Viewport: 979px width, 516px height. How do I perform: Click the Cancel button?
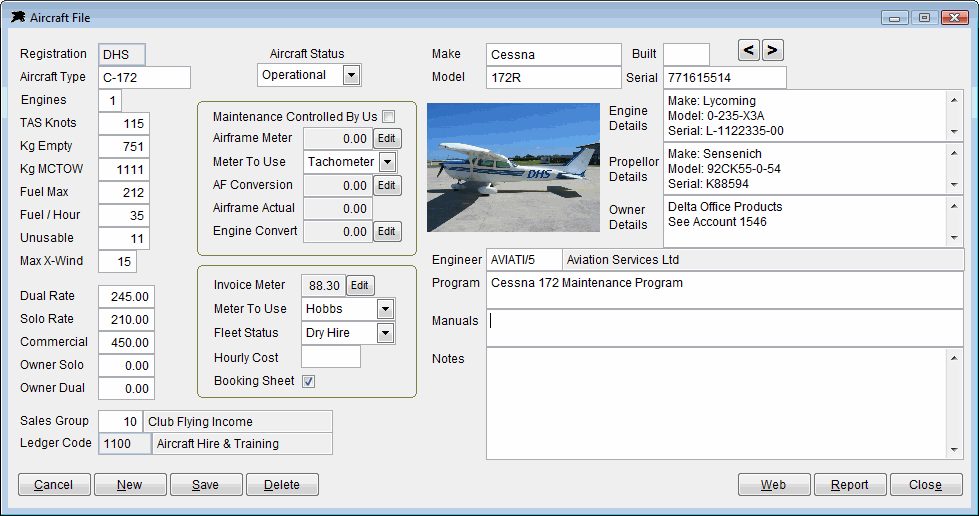coord(54,485)
